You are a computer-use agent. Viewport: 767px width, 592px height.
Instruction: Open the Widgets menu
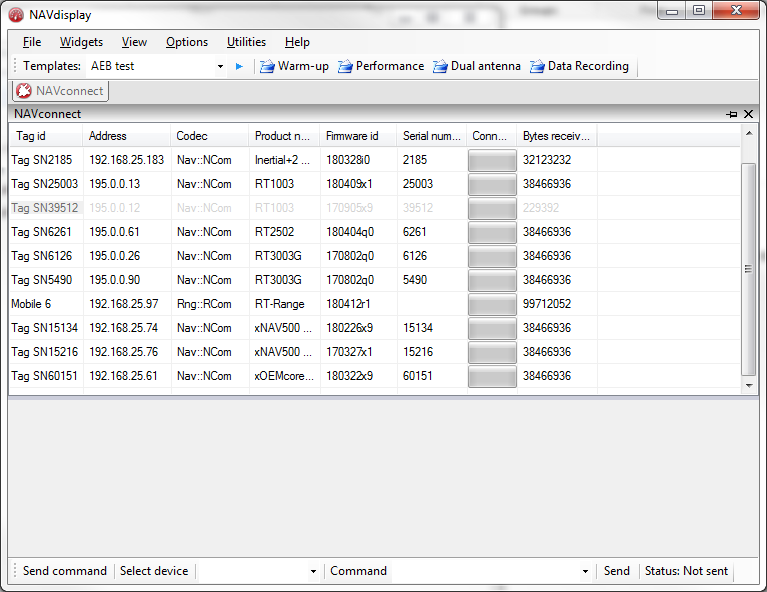(81, 42)
